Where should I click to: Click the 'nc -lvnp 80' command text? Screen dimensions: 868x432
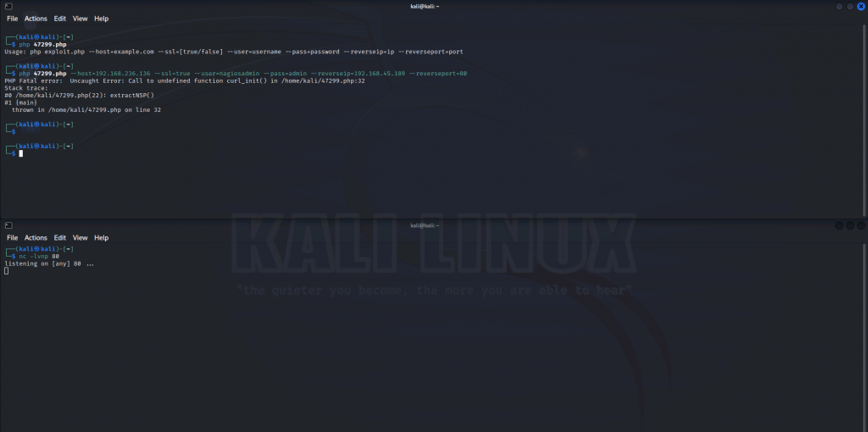pos(39,256)
